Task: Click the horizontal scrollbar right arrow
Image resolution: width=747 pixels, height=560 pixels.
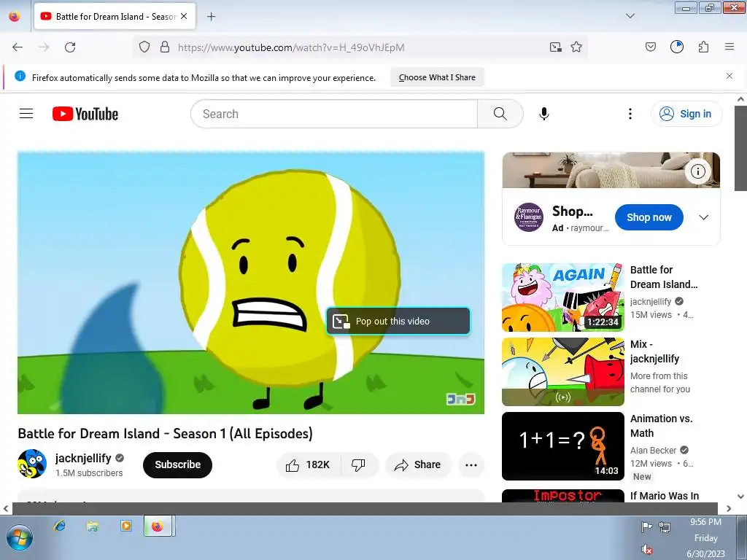Action: [x=729, y=508]
